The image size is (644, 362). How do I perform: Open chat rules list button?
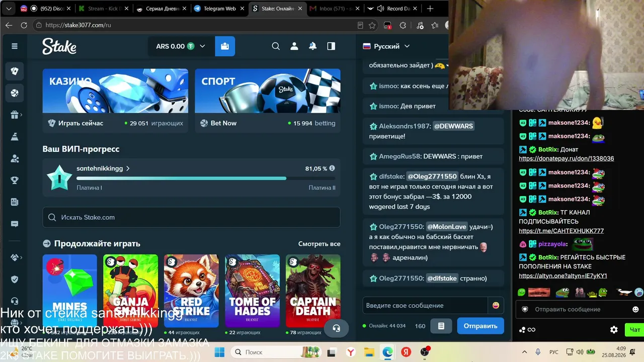point(441,326)
